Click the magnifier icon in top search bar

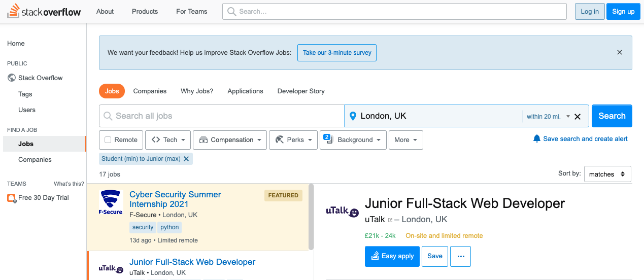coord(231,11)
